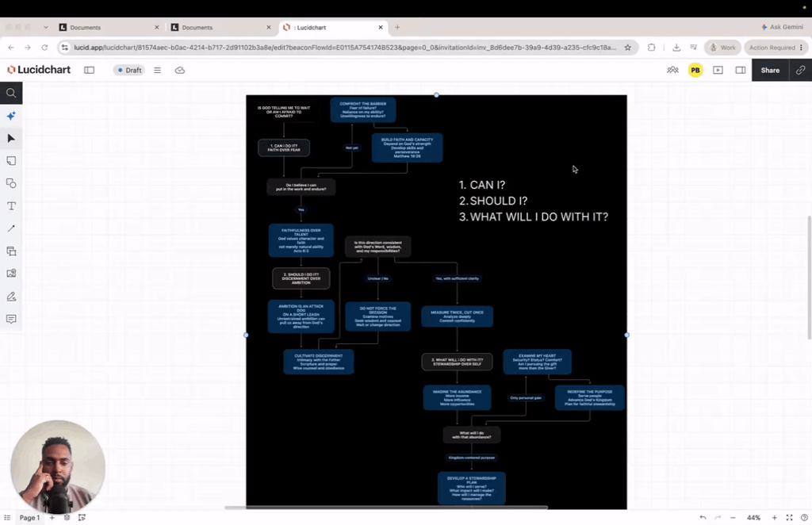Zoom out with the minus button
This screenshot has height=525, width=812.
tap(733, 517)
